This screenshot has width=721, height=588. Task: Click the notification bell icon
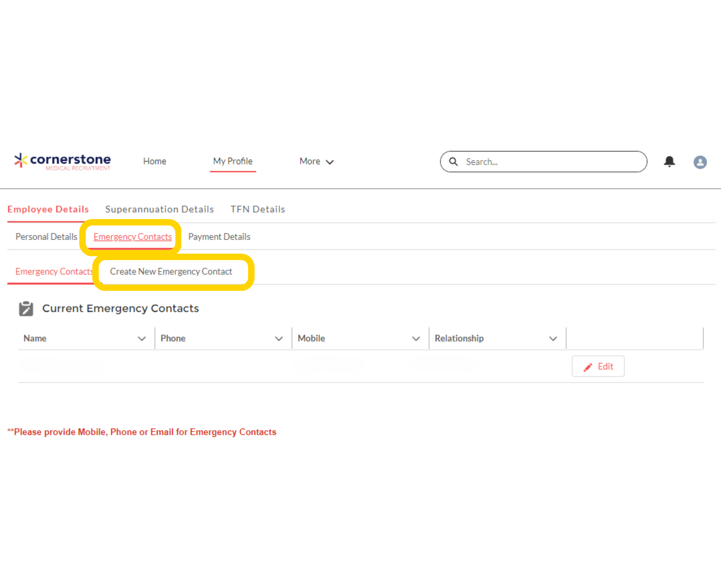(x=669, y=161)
